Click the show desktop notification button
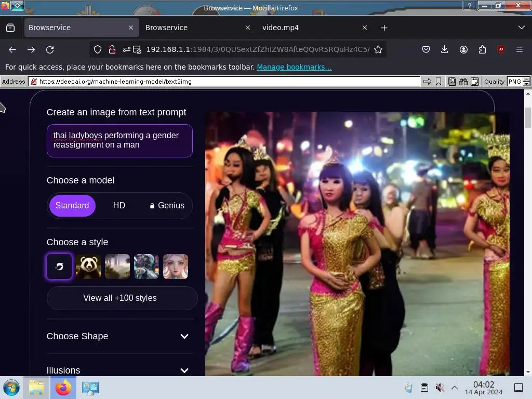Screen dimensions: 532x399 click(x=518, y=388)
